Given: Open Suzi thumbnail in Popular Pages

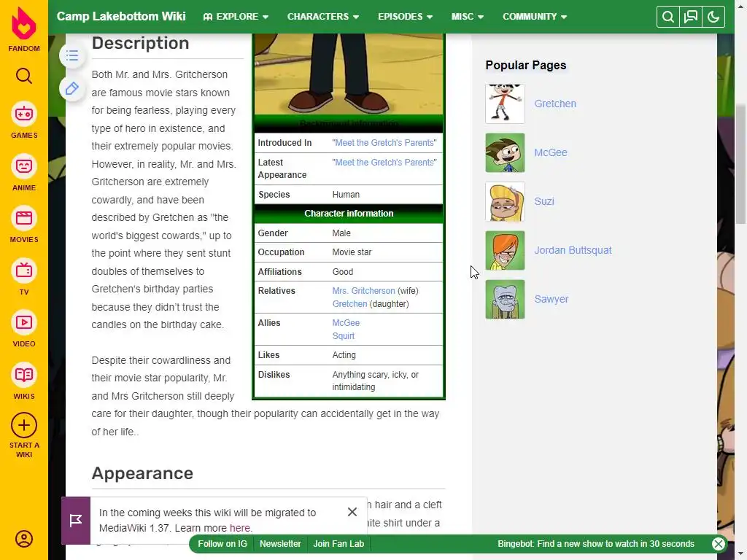Looking at the screenshot, I should click(x=505, y=201).
